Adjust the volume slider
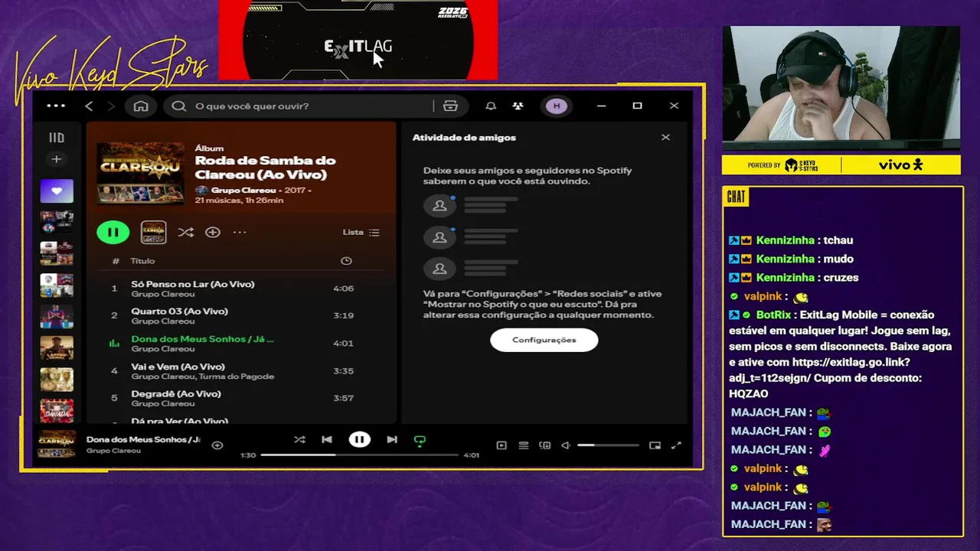 coord(608,445)
